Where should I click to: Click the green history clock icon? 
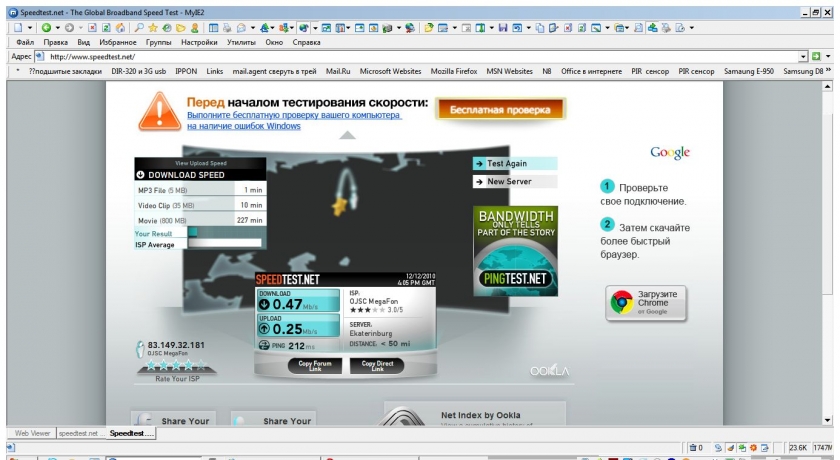point(167,28)
